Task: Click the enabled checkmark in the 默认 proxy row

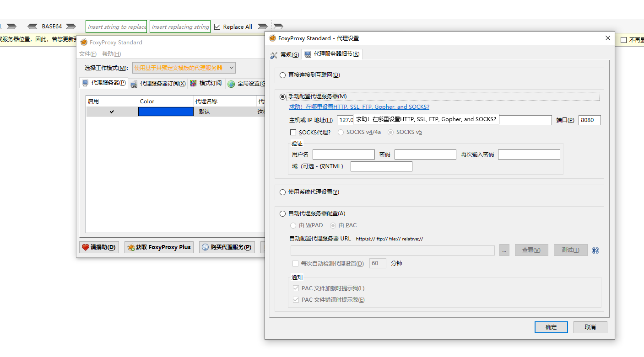Action: (112, 112)
